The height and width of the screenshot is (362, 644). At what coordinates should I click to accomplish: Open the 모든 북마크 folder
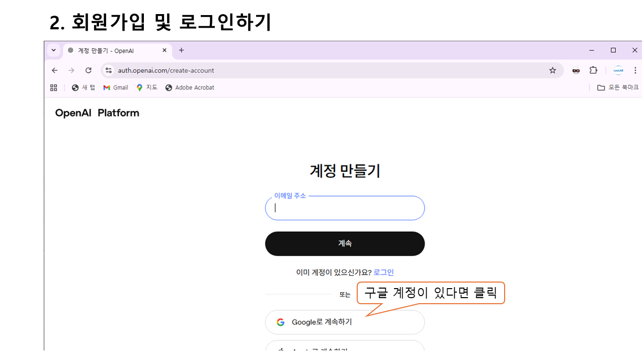(618, 87)
